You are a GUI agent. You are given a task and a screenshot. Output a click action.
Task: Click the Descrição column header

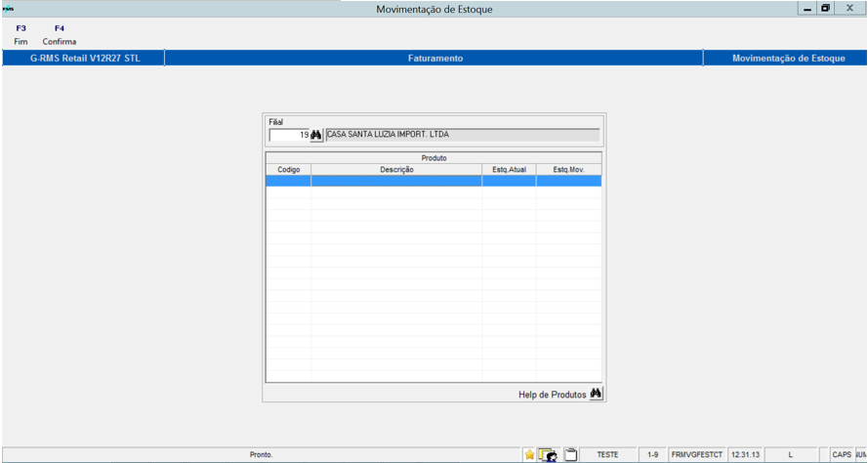coord(396,169)
